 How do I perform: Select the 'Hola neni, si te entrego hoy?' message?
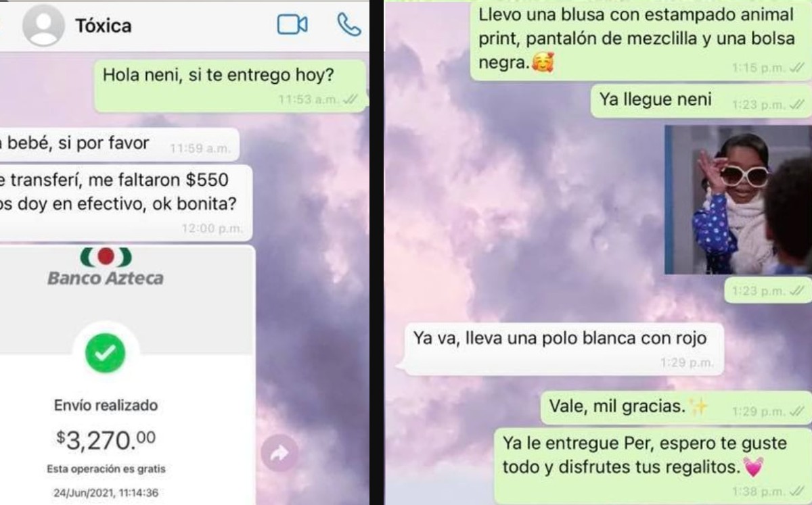point(229,86)
